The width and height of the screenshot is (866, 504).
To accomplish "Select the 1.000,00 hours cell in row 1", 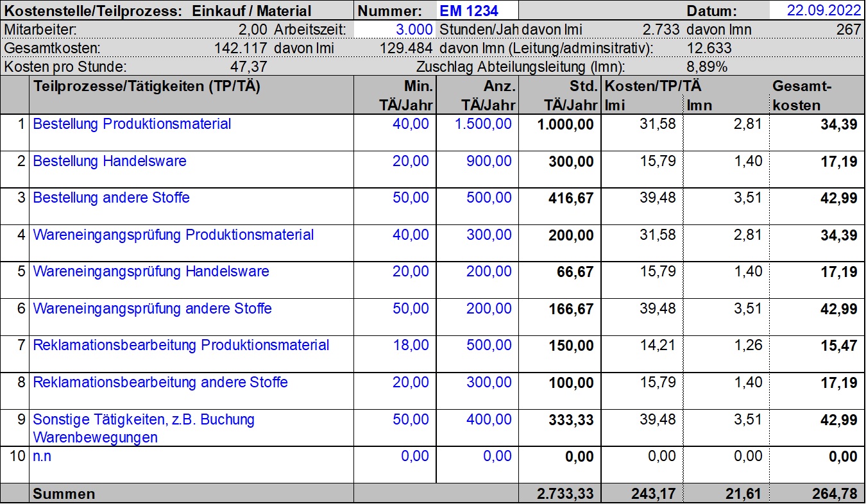I will pos(565,125).
